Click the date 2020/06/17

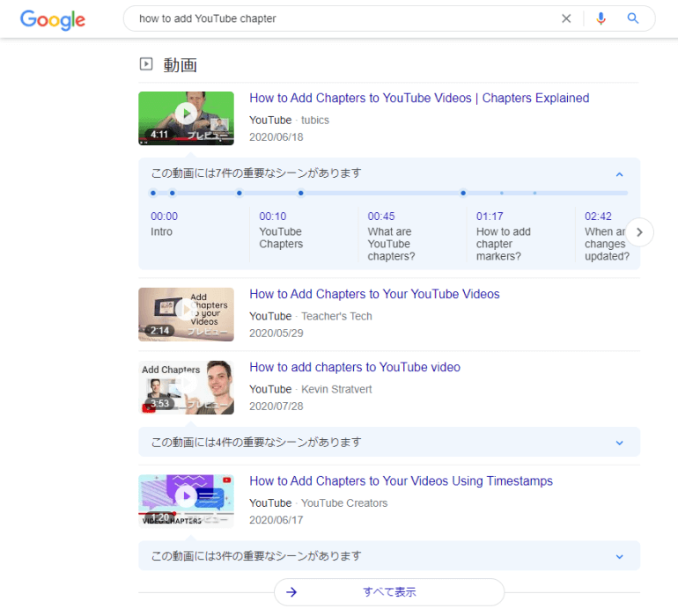[x=276, y=520]
